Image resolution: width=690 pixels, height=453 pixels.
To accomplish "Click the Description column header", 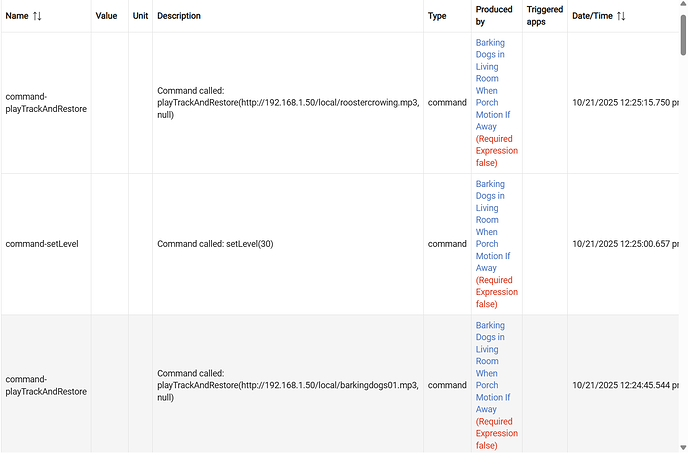I will click(179, 16).
